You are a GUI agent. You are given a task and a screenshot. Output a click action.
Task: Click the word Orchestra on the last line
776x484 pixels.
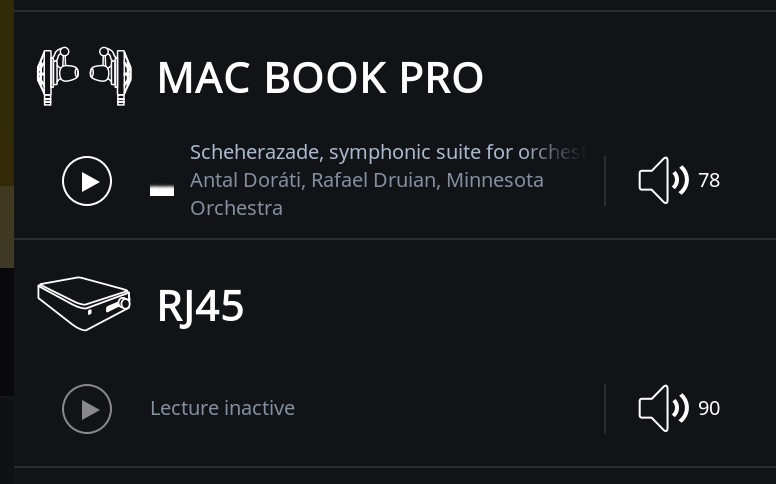coord(236,208)
